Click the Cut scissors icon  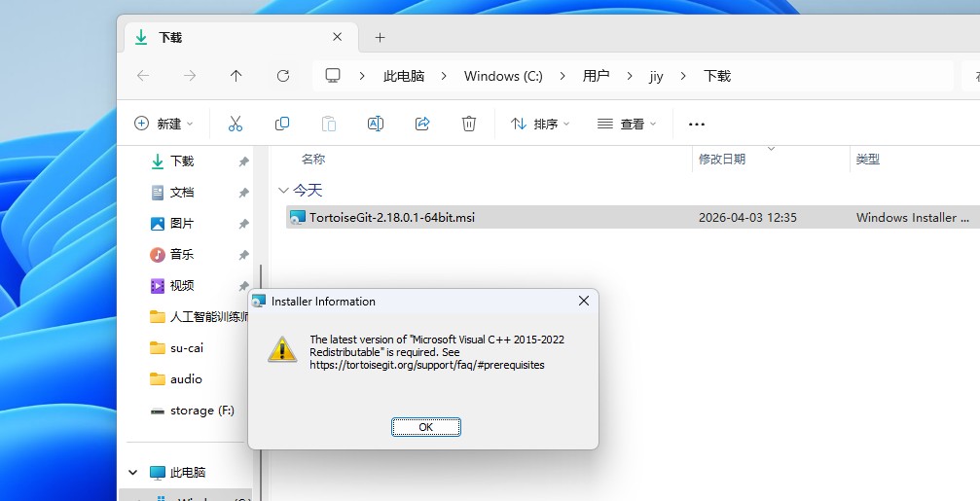pyautogui.click(x=235, y=124)
